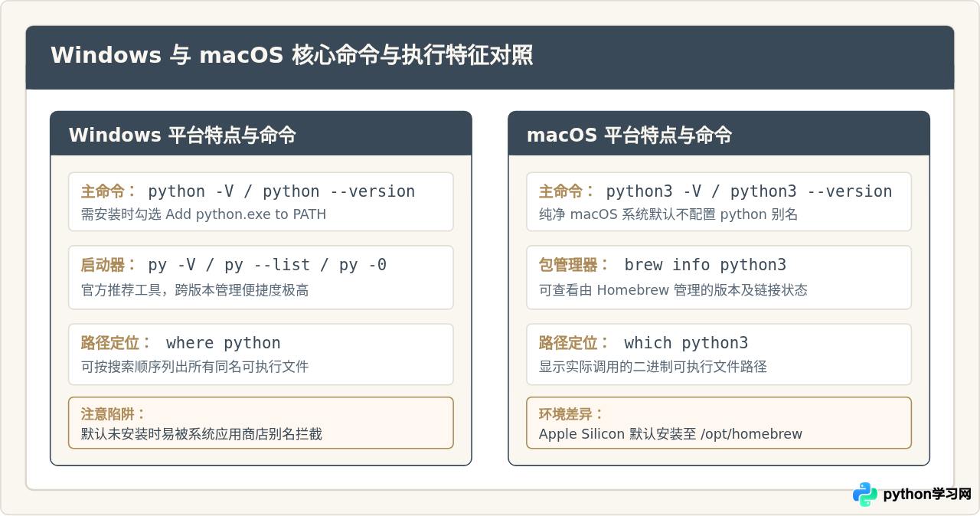Select the main title Windows 与 macOS 核心命令与执行特征对照
The width and height of the screenshot is (980, 516).
click(x=292, y=56)
